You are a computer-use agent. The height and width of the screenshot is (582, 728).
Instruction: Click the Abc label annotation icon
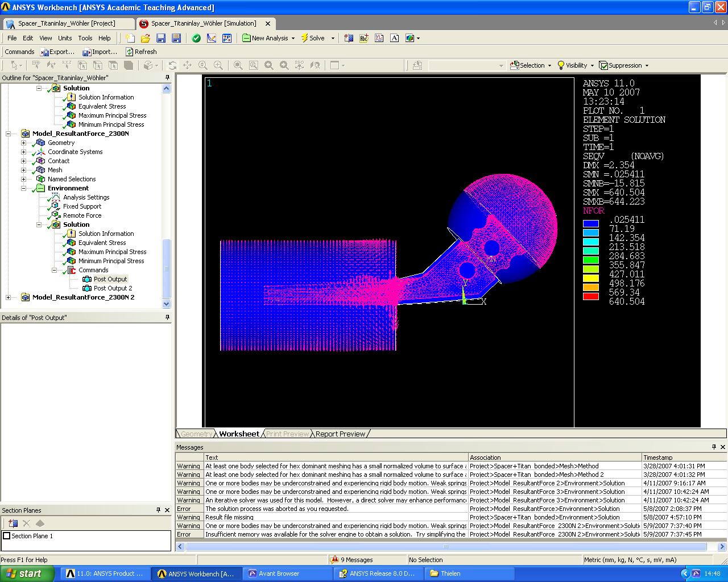tap(364, 38)
